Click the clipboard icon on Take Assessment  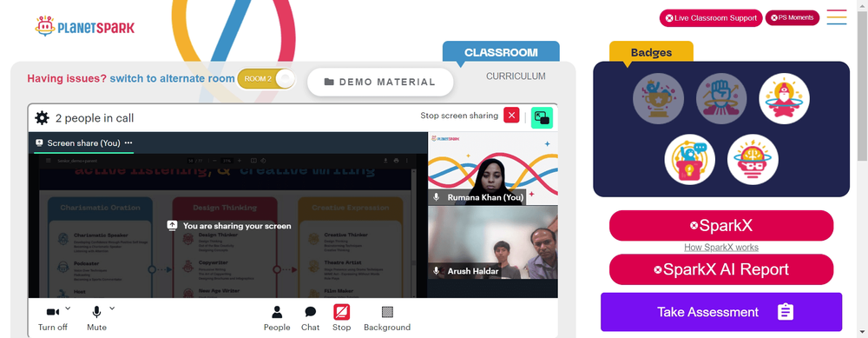786,312
